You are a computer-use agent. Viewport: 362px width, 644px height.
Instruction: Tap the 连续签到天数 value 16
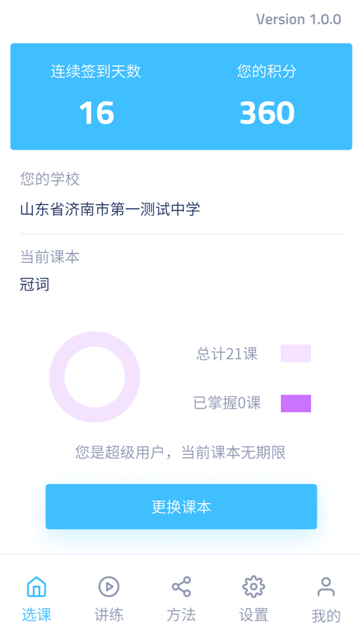(97, 113)
